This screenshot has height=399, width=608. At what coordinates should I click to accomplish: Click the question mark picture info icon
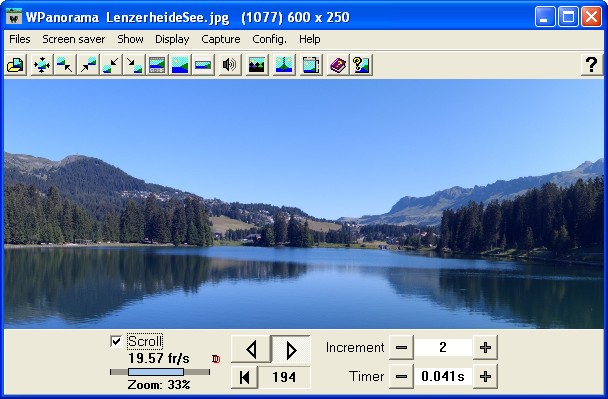point(361,65)
